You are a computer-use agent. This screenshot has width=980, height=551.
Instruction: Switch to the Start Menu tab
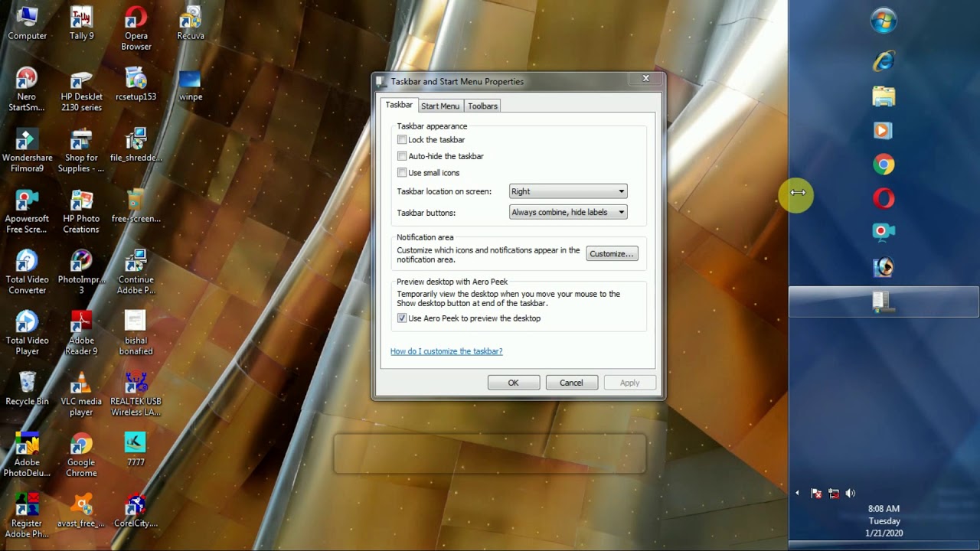coord(440,106)
